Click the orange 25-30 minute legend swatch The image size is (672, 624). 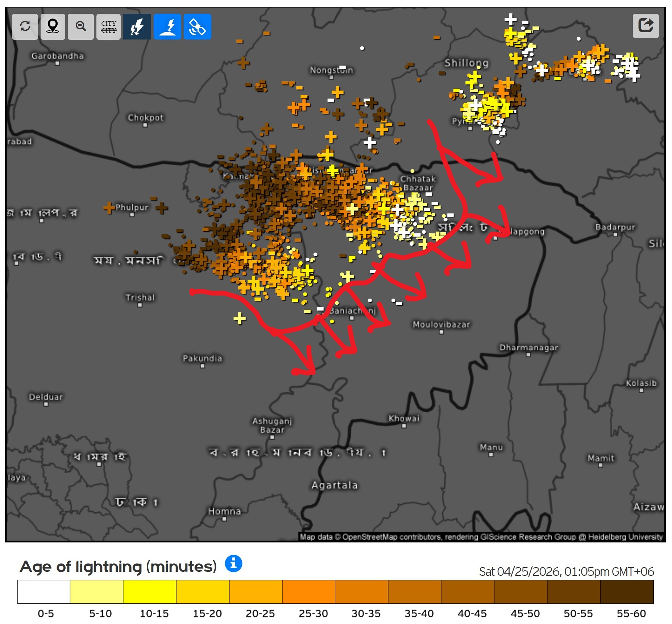click(x=308, y=591)
